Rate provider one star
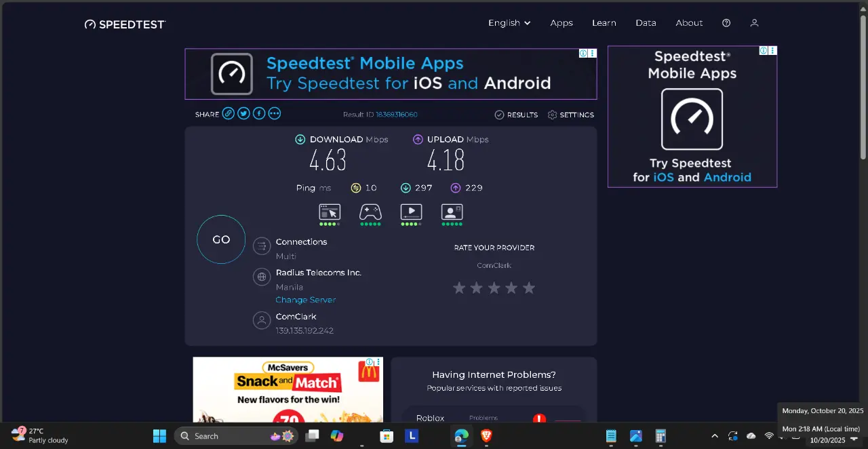 [459, 288]
